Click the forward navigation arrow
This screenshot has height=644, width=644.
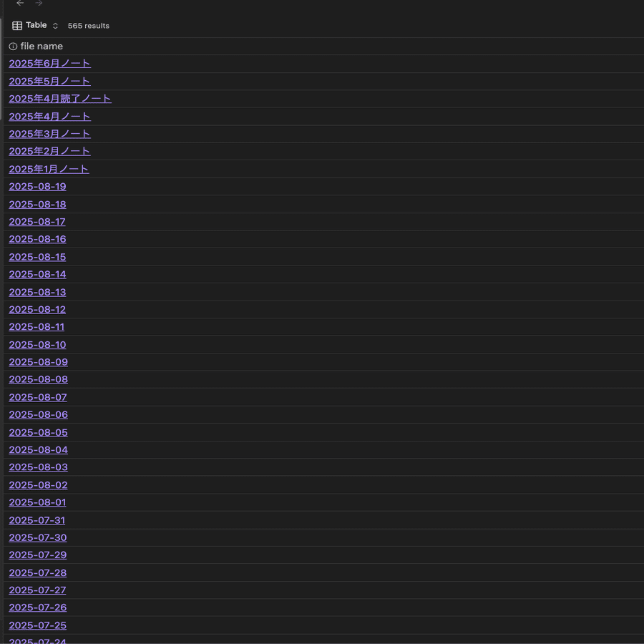pos(39,3)
